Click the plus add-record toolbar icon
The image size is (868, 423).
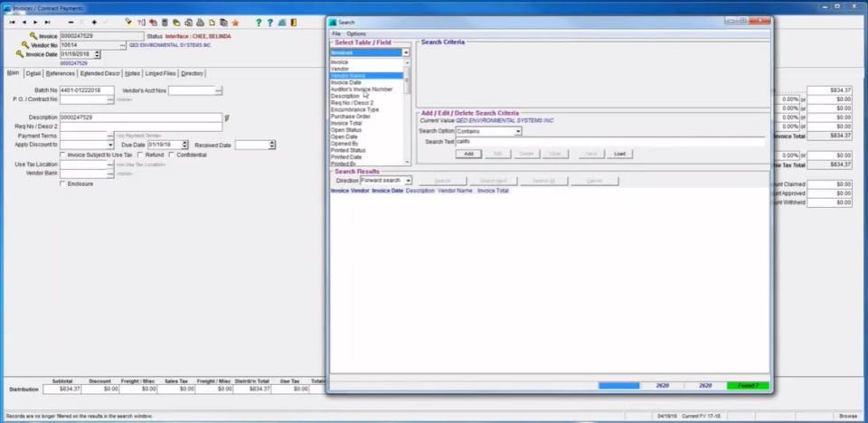[94, 23]
